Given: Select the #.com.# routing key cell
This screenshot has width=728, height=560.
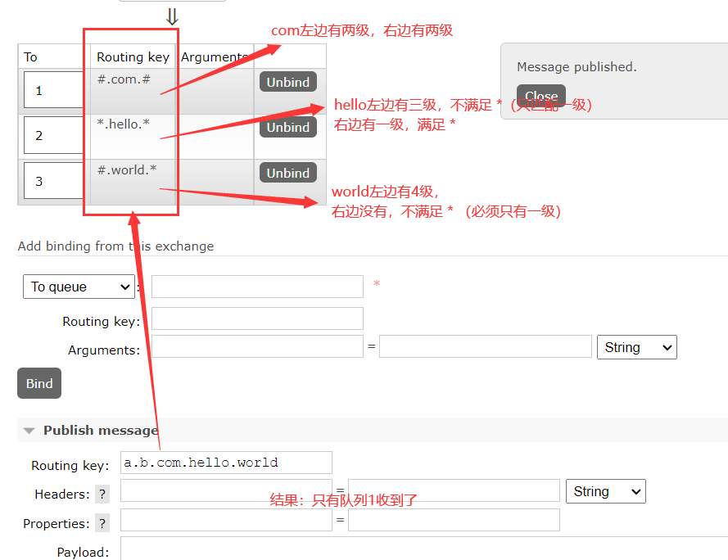Looking at the screenshot, I should click(x=133, y=92).
